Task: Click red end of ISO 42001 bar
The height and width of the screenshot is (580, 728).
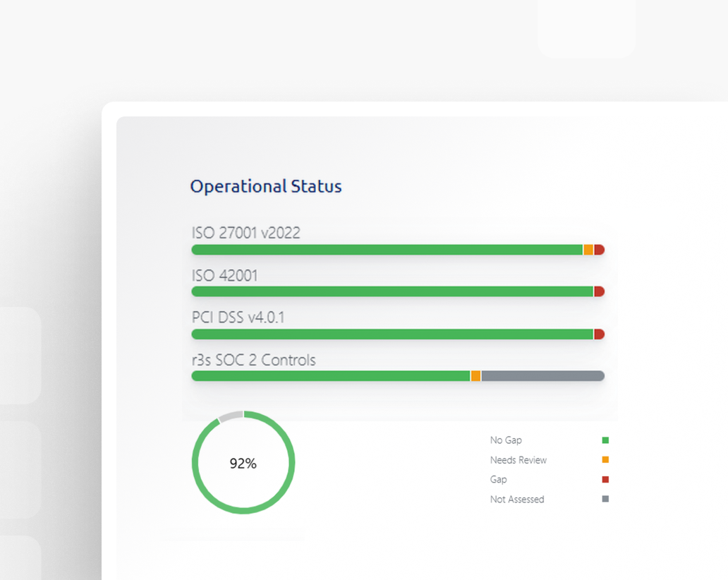Action: 599,291
